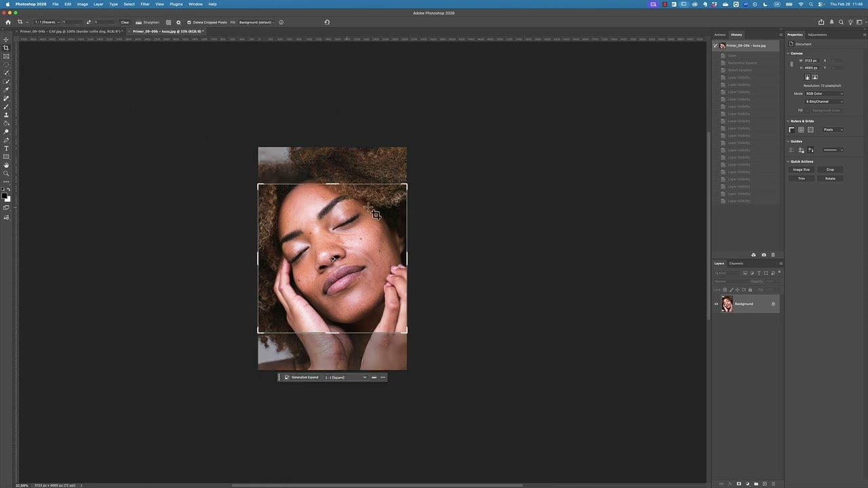The image size is (868, 488).
Task: Select the Paint Bucket tool
Action: tap(6, 123)
